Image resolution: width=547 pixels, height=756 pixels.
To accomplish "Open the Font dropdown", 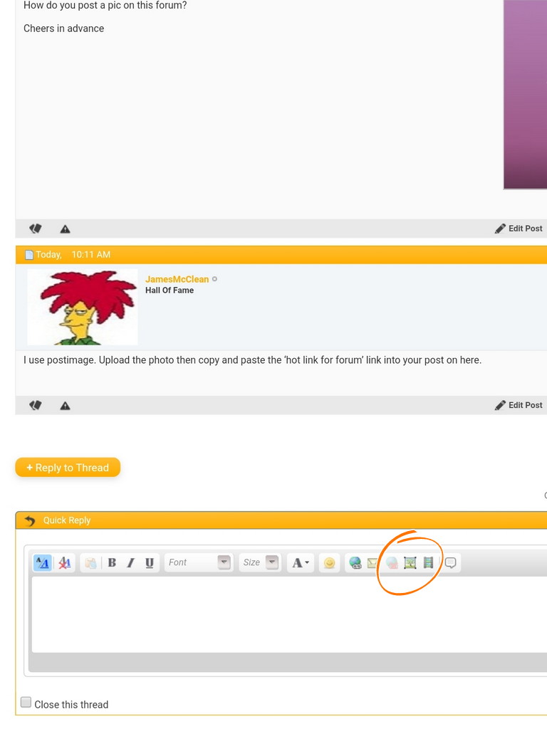I will (x=199, y=562).
